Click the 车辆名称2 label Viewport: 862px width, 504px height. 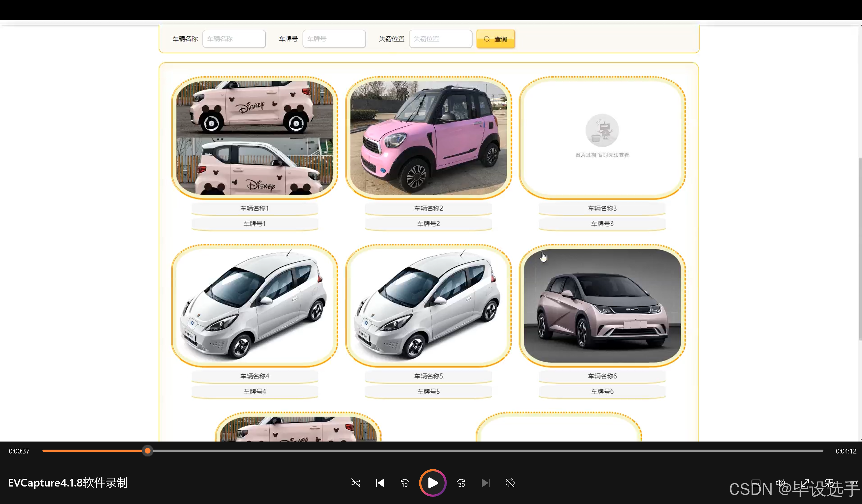coord(429,208)
